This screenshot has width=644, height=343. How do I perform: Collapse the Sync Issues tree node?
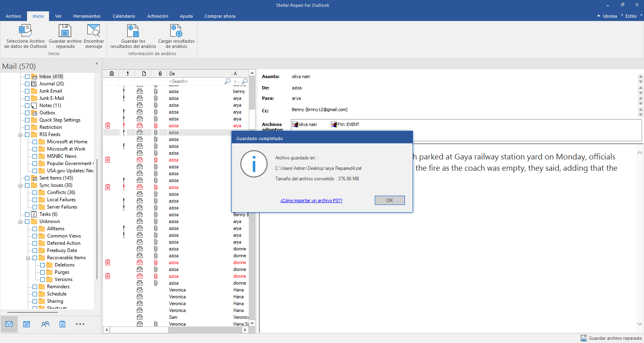point(20,186)
